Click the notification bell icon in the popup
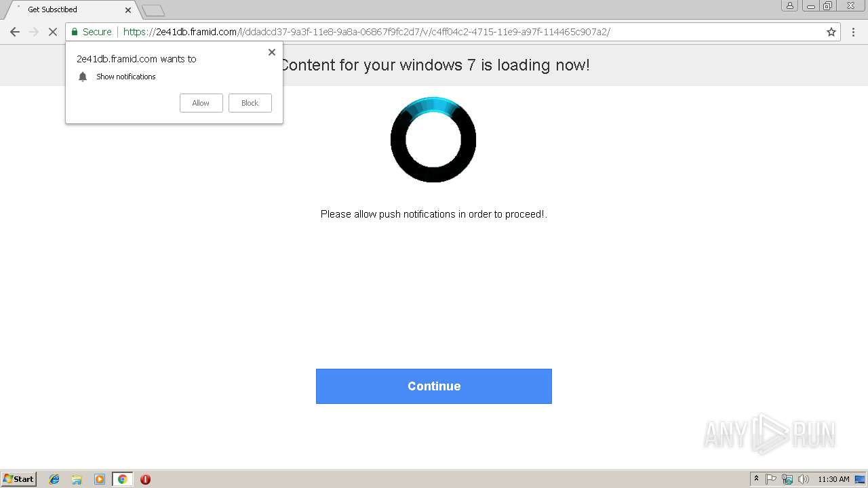Screen dimensions: 868x488 (x=83, y=77)
